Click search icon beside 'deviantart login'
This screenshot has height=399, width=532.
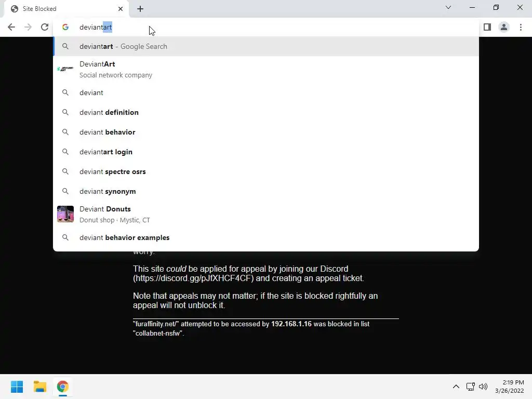click(65, 152)
